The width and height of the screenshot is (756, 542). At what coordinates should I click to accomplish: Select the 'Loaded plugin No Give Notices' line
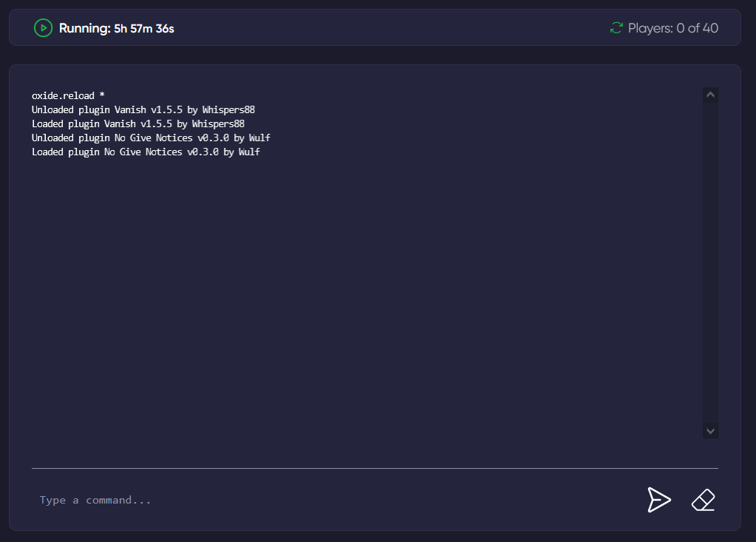point(146,152)
